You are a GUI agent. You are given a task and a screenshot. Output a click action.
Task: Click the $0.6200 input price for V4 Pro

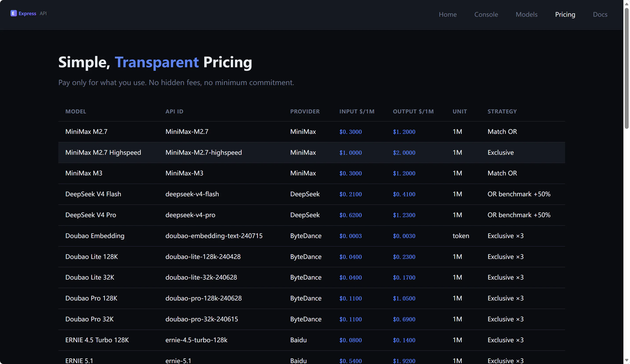click(350, 215)
